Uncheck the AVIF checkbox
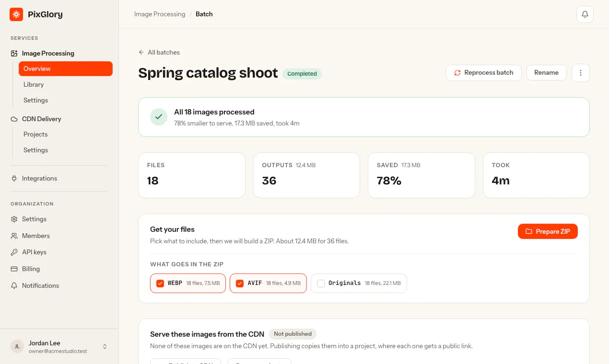This screenshot has height=364, width=609. [x=240, y=283]
